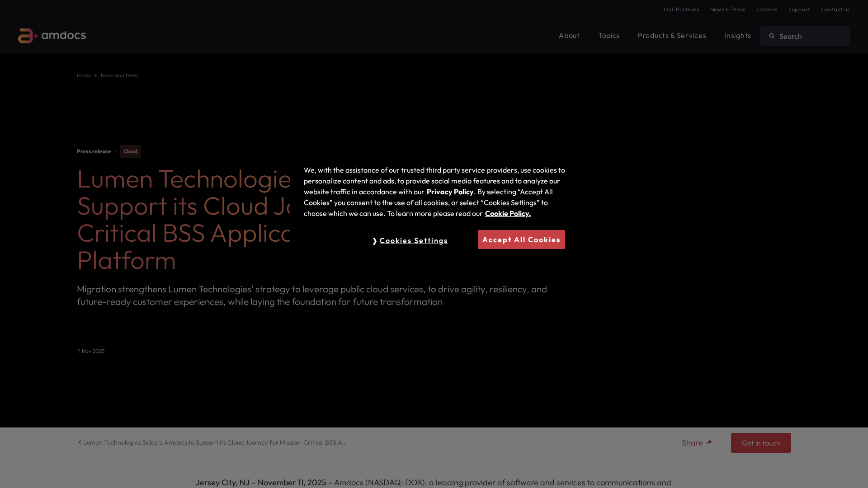Navigate to Careers page
The image size is (868, 488).
click(x=766, y=9)
